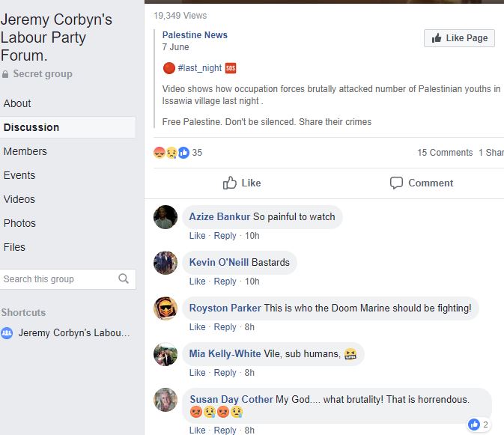Select the Discussion tab in sidebar
Viewport: 504px width, 435px height.
pos(31,127)
